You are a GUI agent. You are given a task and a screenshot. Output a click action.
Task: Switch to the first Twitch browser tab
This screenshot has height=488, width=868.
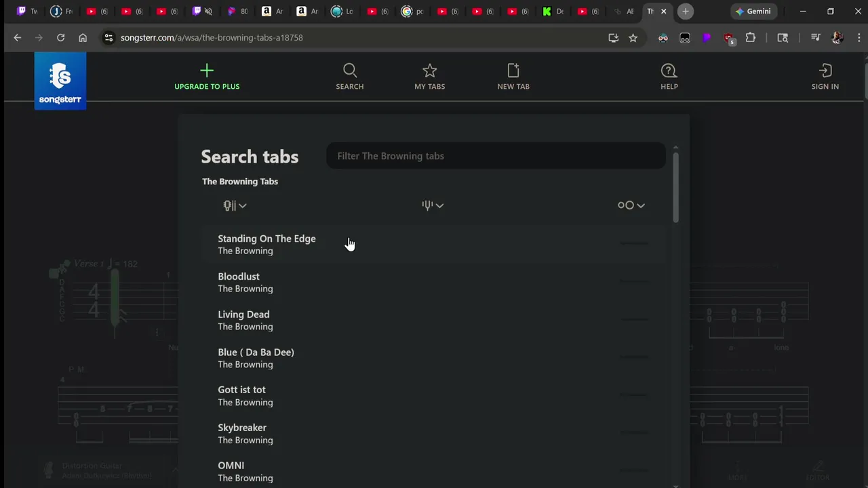coord(27,12)
